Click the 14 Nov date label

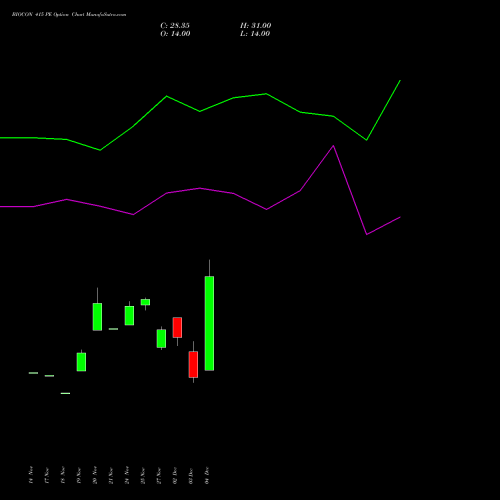click(31, 475)
